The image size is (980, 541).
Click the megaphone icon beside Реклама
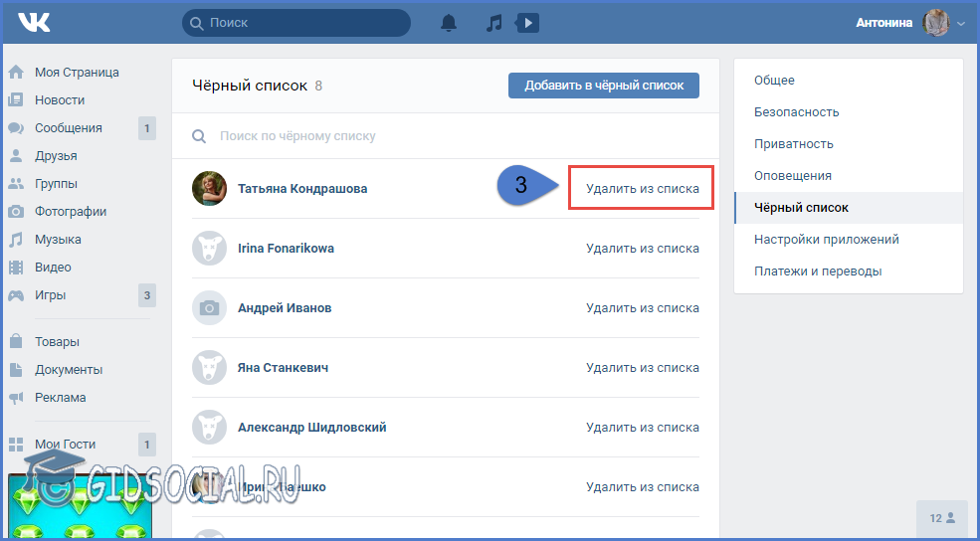coord(16,398)
